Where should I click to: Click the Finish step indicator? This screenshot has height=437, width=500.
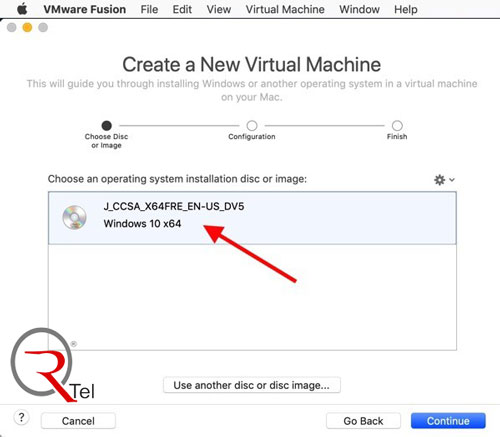click(x=397, y=126)
